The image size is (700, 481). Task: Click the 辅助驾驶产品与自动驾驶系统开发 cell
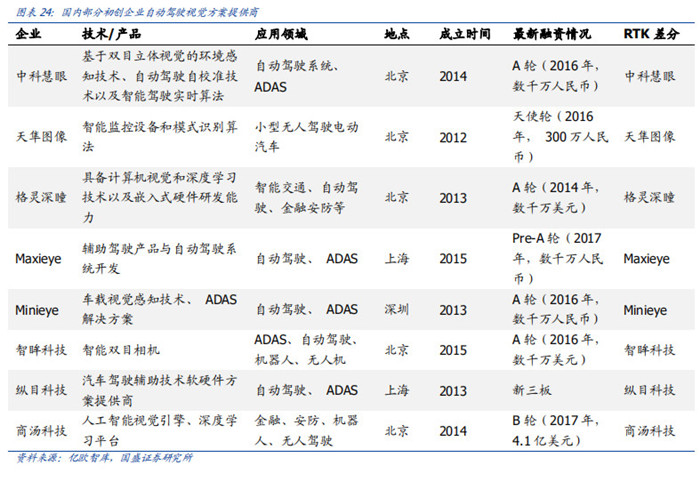click(160, 259)
